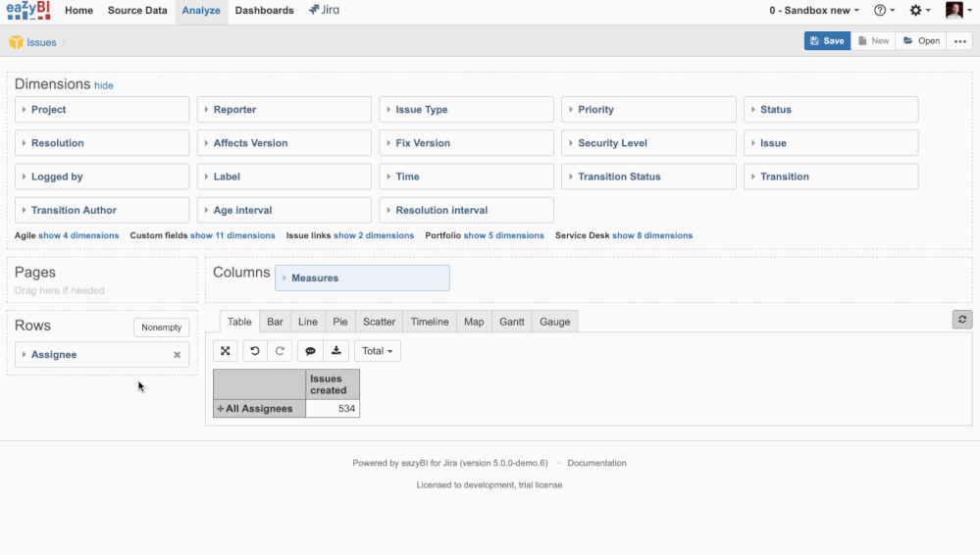Open the user avatar menu
Viewport: 980px width, 555px height.
coord(958,10)
